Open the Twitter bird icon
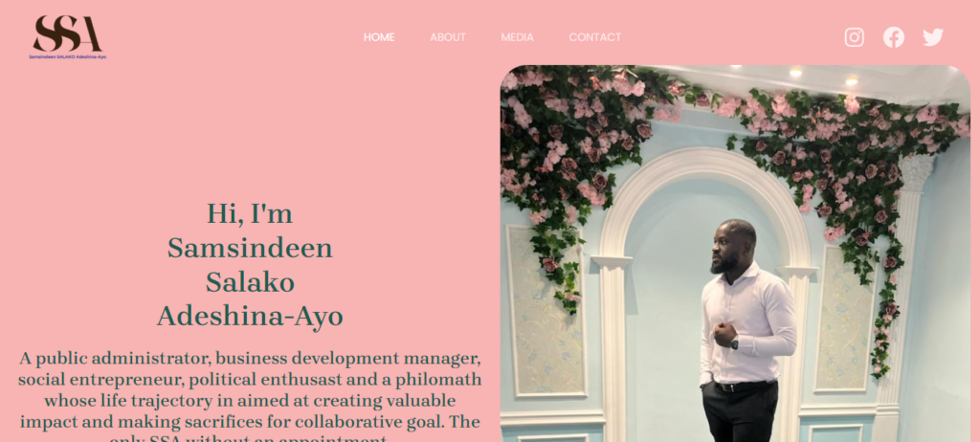Image resolution: width=980 pixels, height=442 pixels. coord(932,37)
